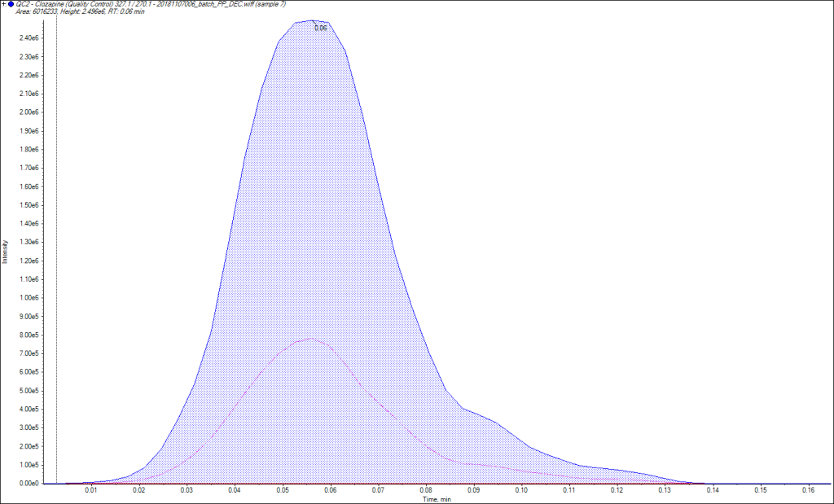Click the 1.80e6 y-axis tick label
This screenshot has height=504, width=834.
pyautogui.click(x=29, y=149)
